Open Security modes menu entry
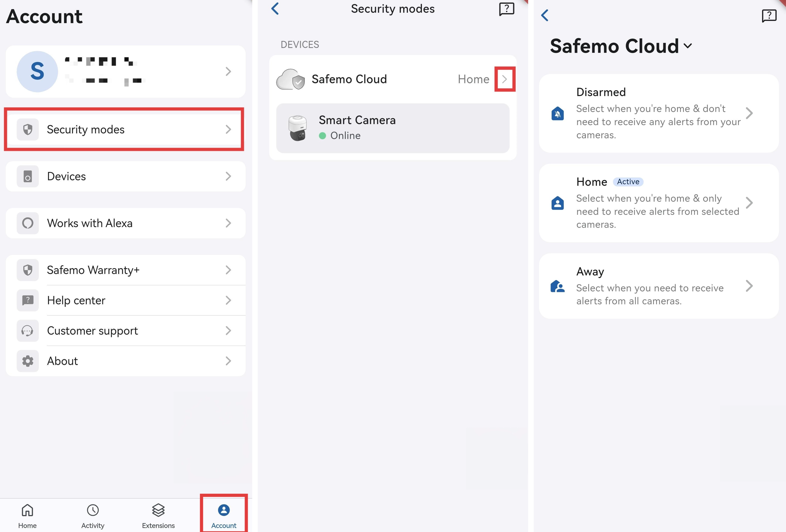Screen dimensions: 786x532 [x=125, y=130]
